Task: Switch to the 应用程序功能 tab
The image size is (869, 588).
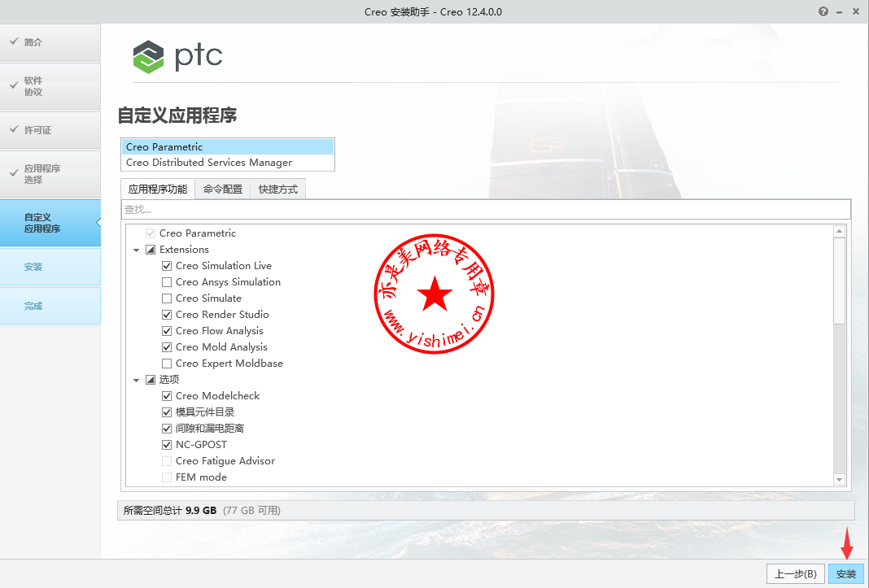Action: click(158, 189)
